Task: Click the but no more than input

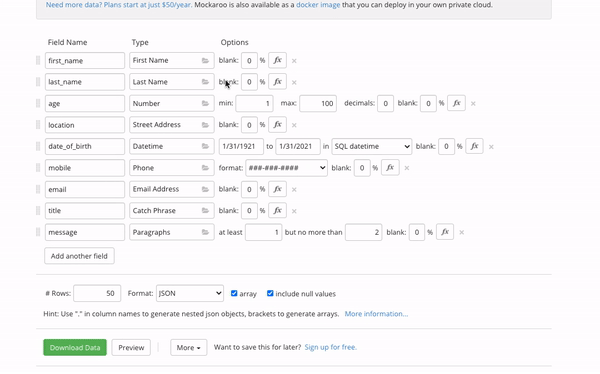Action: [x=364, y=232]
